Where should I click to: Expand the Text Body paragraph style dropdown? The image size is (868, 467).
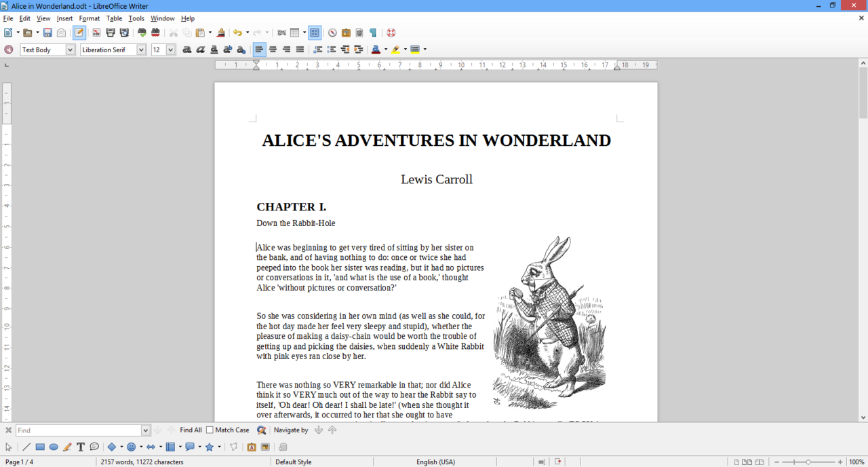(70, 50)
